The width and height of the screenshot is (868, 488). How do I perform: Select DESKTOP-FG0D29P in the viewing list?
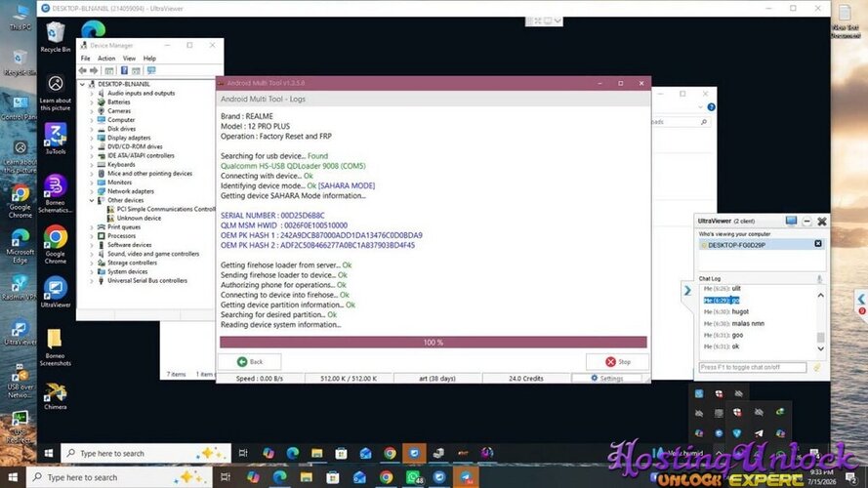point(761,245)
